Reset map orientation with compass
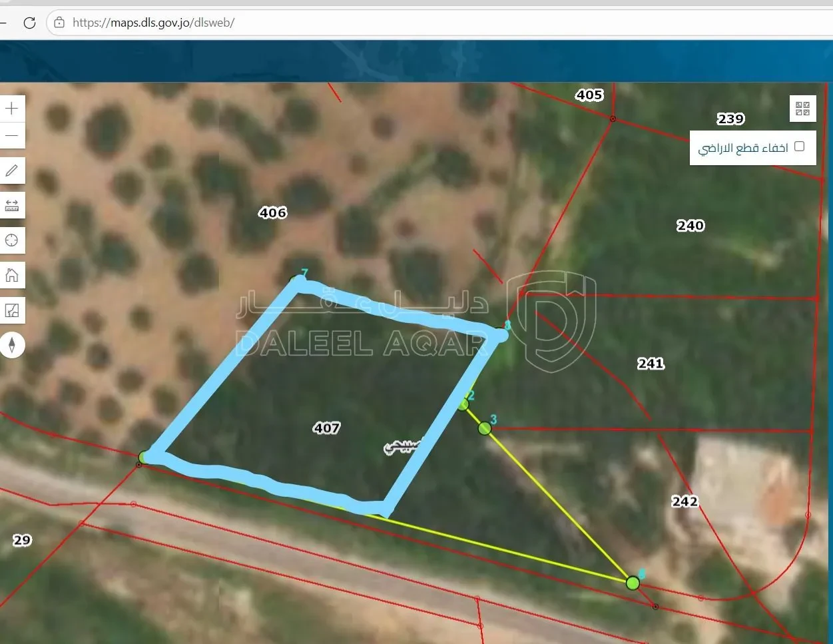 tap(12, 345)
